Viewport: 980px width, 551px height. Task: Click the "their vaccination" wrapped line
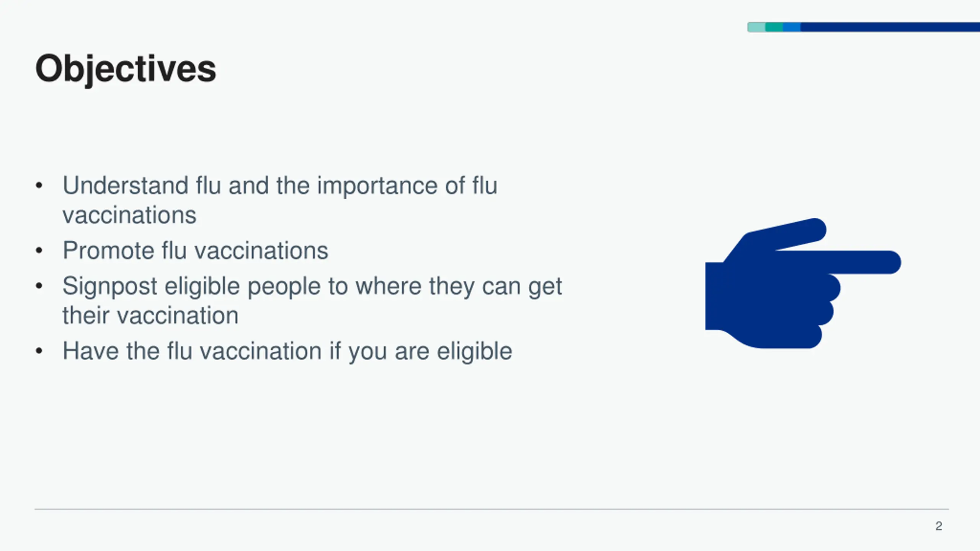pos(150,316)
